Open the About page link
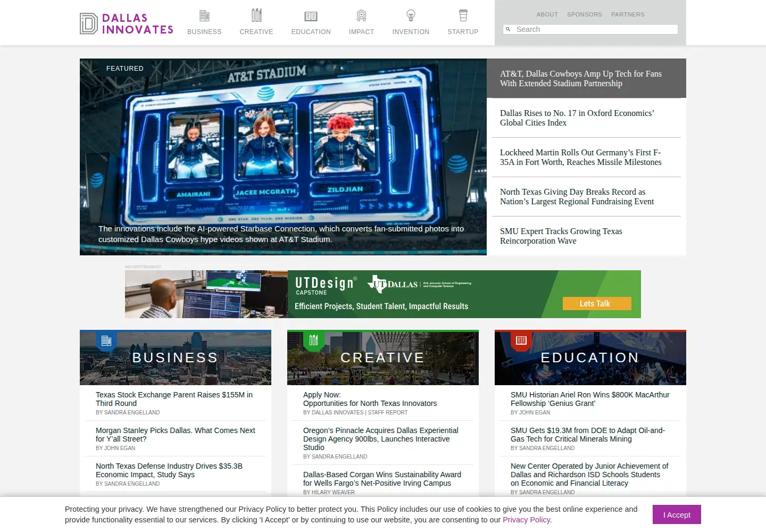The image size is (766, 532). [547, 14]
